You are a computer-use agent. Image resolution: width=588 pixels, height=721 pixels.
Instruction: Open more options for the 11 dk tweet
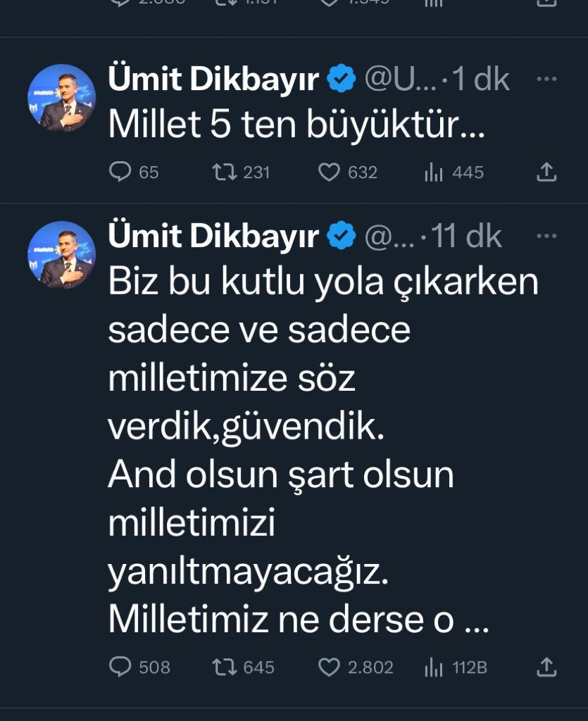[546, 236]
